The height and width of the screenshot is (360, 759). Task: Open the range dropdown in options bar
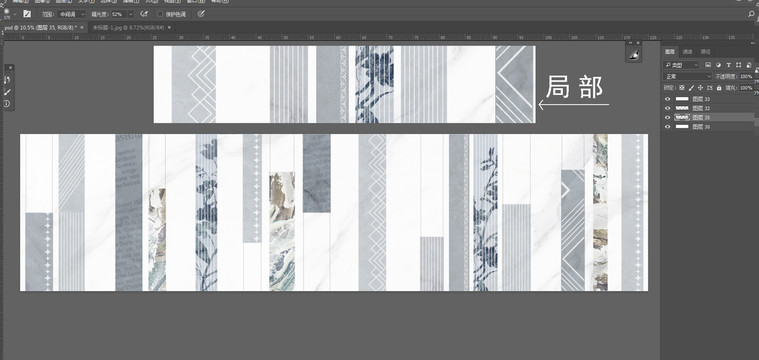pyautogui.click(x=71, y=14)
